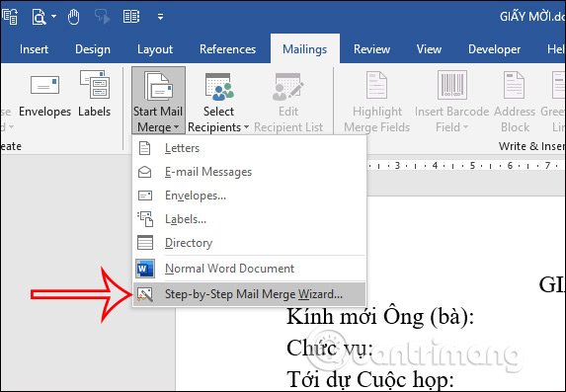
Task: Click the horizontal ruler at mark 5
Action: pyautogui.click(x=472, y=166)
